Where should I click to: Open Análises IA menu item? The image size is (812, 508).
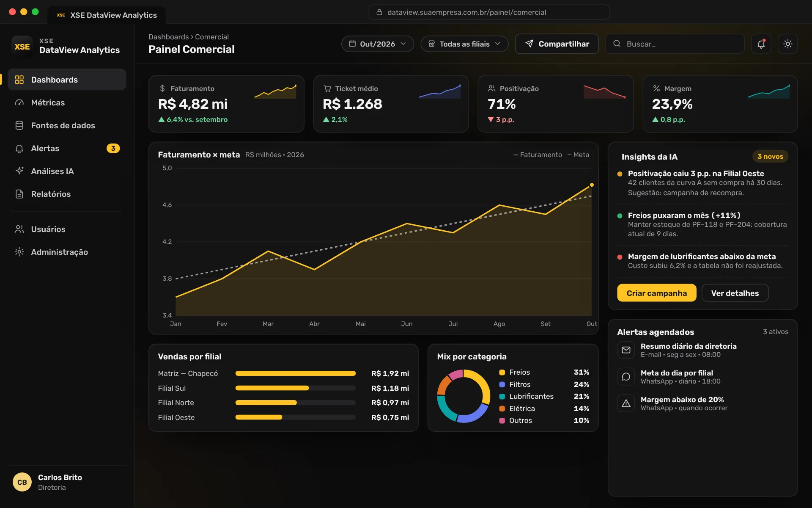tap(67, 171)
